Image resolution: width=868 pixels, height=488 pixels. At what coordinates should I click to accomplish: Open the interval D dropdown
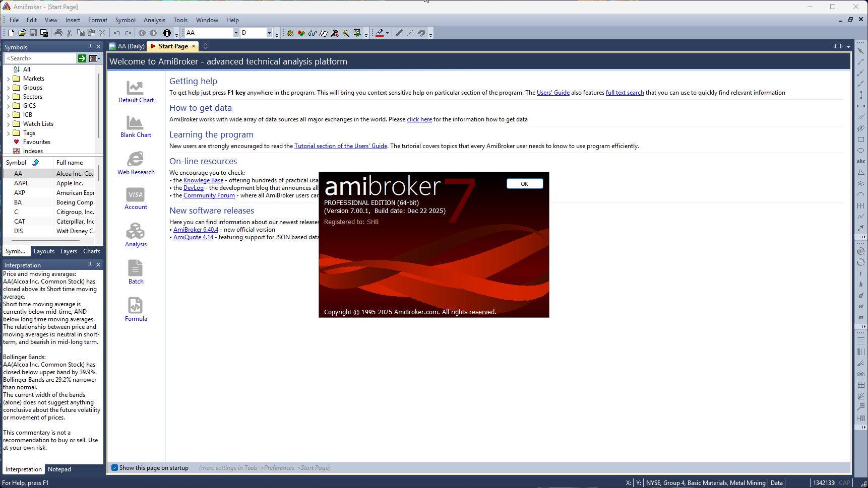pyautogui.click(x=269, y=33)
